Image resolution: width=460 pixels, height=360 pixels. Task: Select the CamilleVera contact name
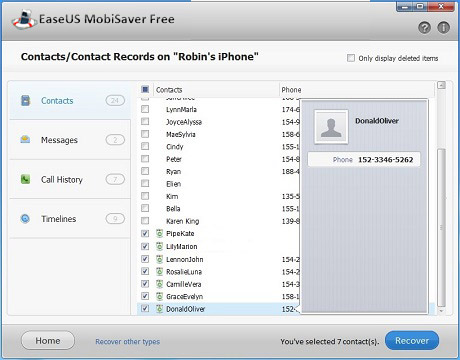pos(184,284)
